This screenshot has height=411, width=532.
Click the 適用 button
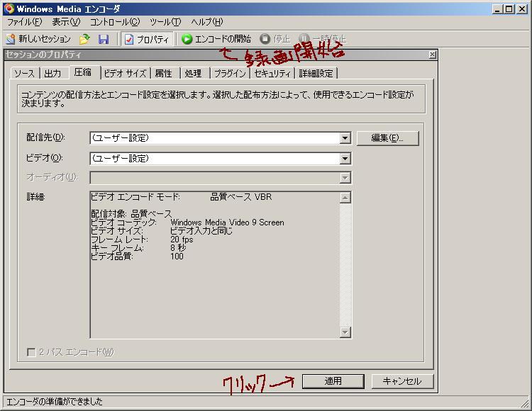coord(333,381)
